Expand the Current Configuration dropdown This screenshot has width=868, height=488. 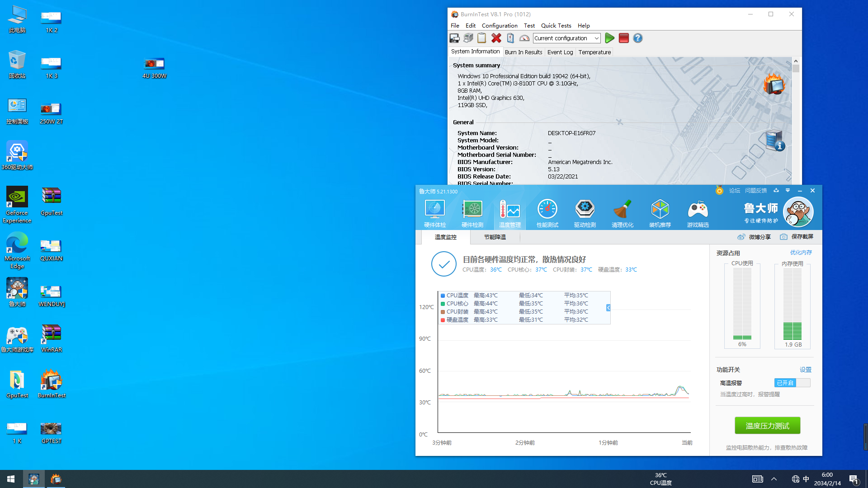(597, 38)
